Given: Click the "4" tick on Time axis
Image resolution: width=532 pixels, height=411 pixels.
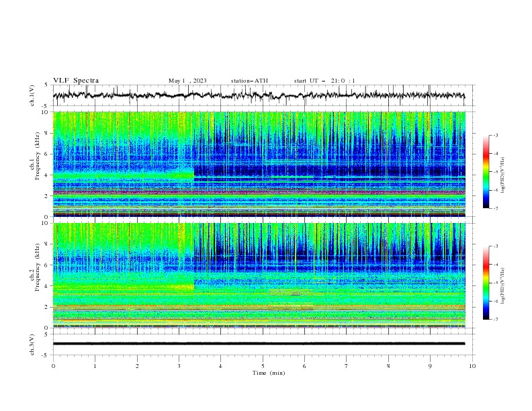Looking at the screenshot, I should click(x=220, y=366).
